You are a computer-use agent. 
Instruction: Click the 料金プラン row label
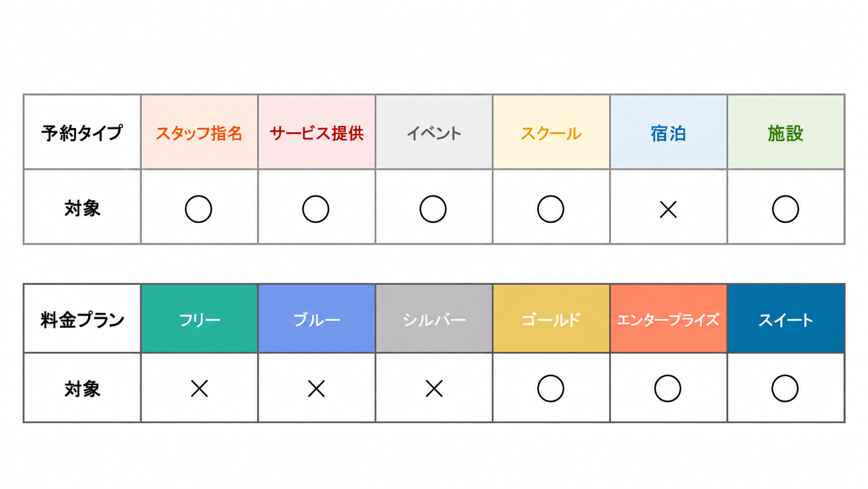pyautogui.click(x=82, y=319)
